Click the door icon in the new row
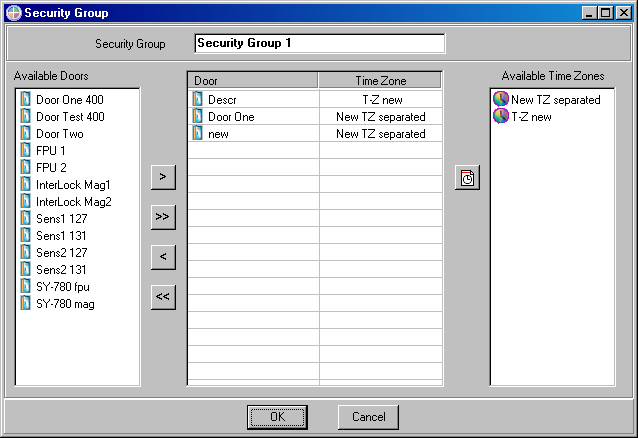638x438 pixels. pyautogui.click(x=198, y=134)
